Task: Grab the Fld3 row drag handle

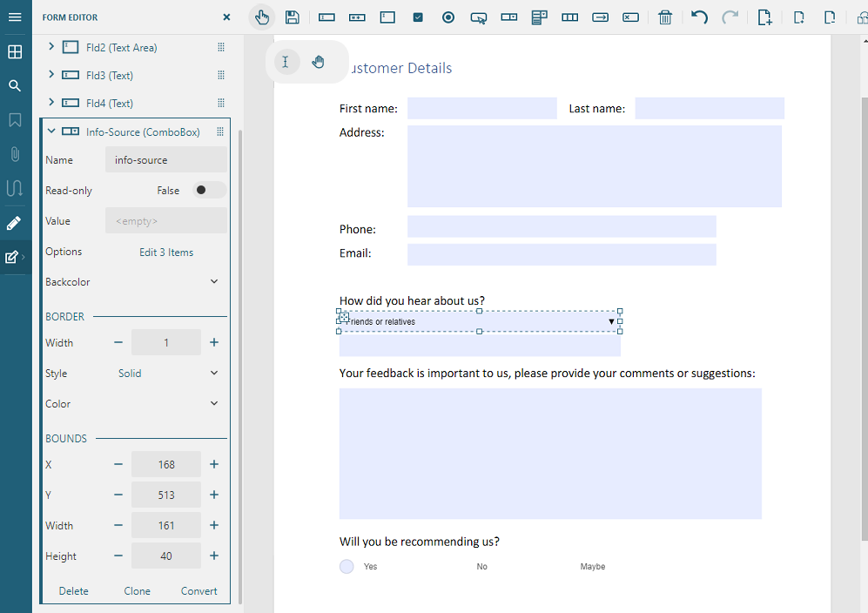Action: point(221,75)
